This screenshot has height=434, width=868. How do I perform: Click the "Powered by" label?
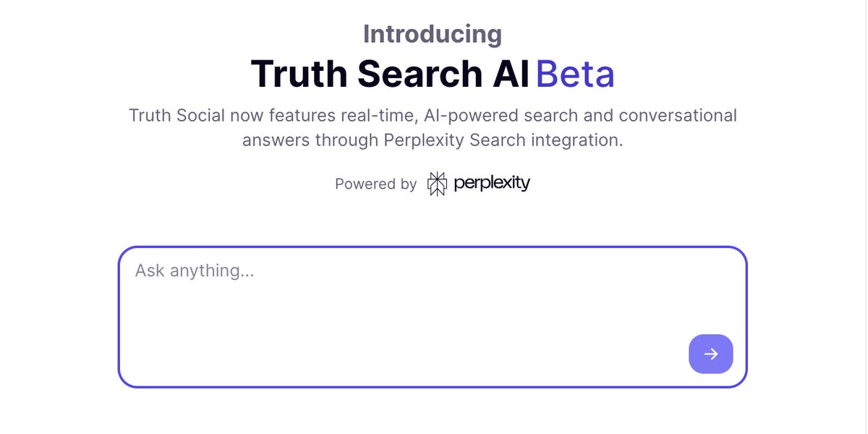tap(375, 184)
